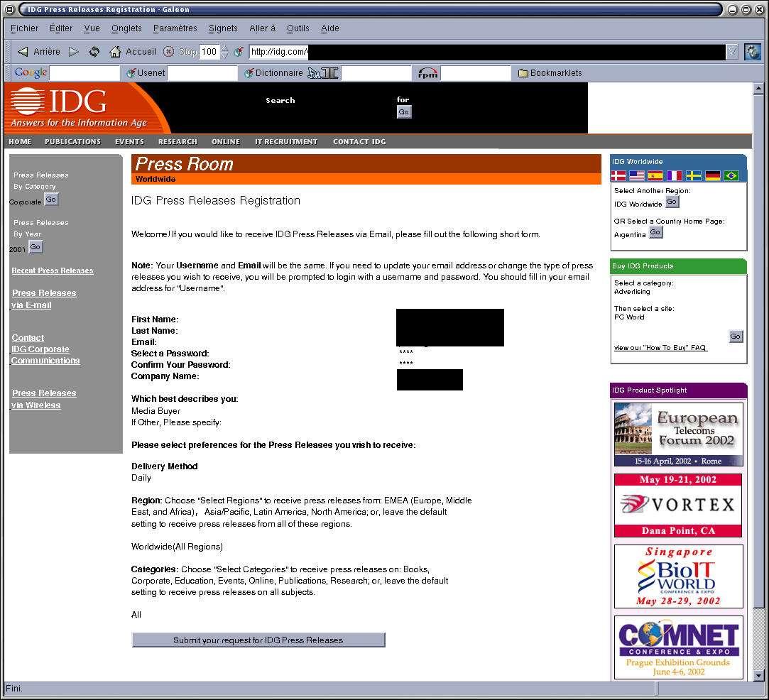Submit your request for IDG Press Releases

click(x=258, y=640)
